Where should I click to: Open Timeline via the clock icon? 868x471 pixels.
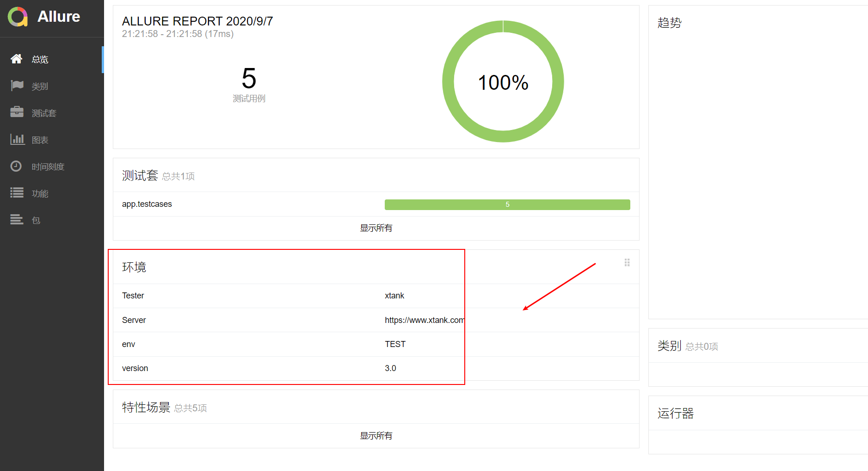point(16,166)
